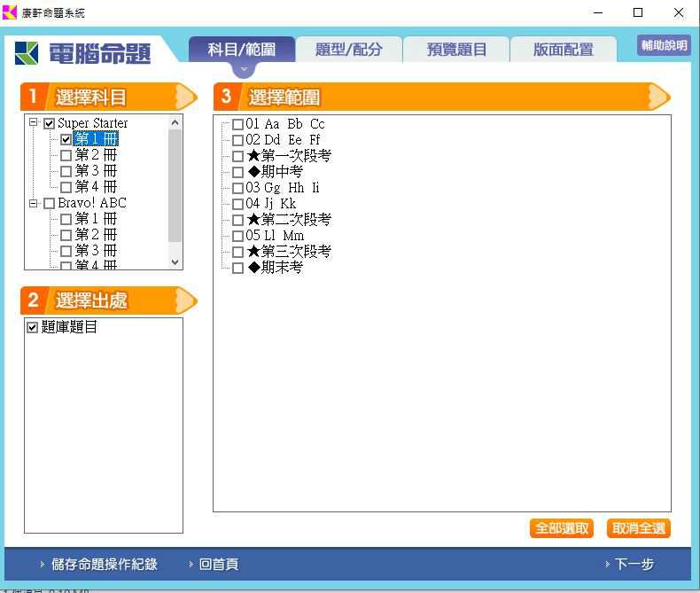700x593 pixels.
Task: Uncheck Super Starter 第 1 冊 checkbox
Action: [x=66, y=139]
